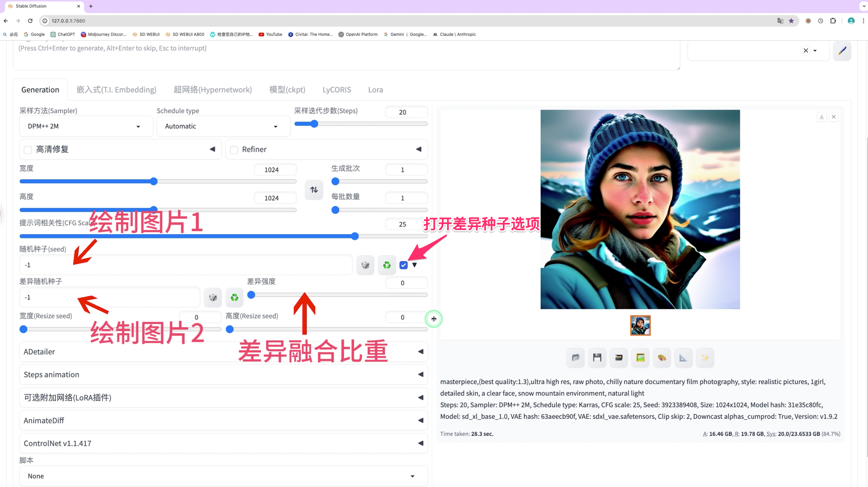Click the Steps number field showing 20
The height and width of the screenshot is (487, 868).
pyautogui.click(x=406, y=112)
